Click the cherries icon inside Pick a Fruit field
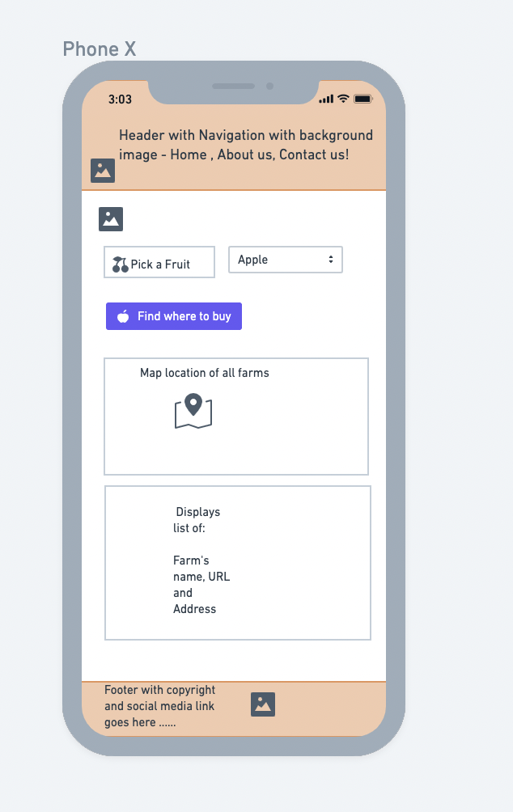The width and height of the screenshot is (513, 812). point(119,262)
